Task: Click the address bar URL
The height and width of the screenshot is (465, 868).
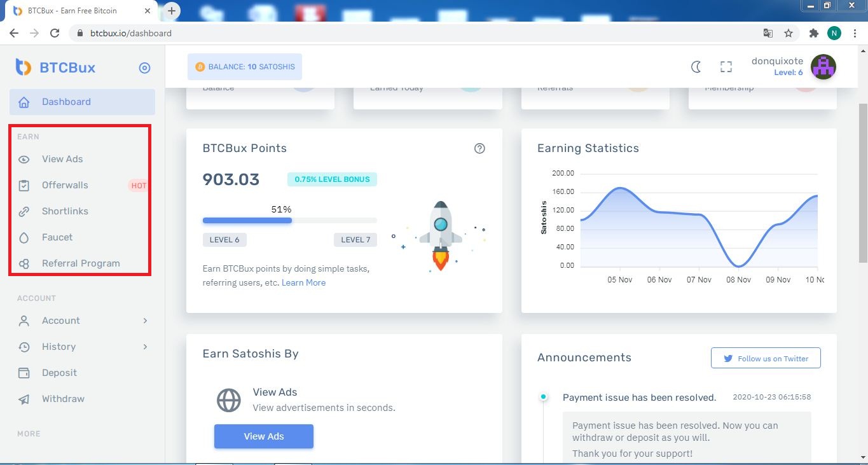Action: point(131,33)
